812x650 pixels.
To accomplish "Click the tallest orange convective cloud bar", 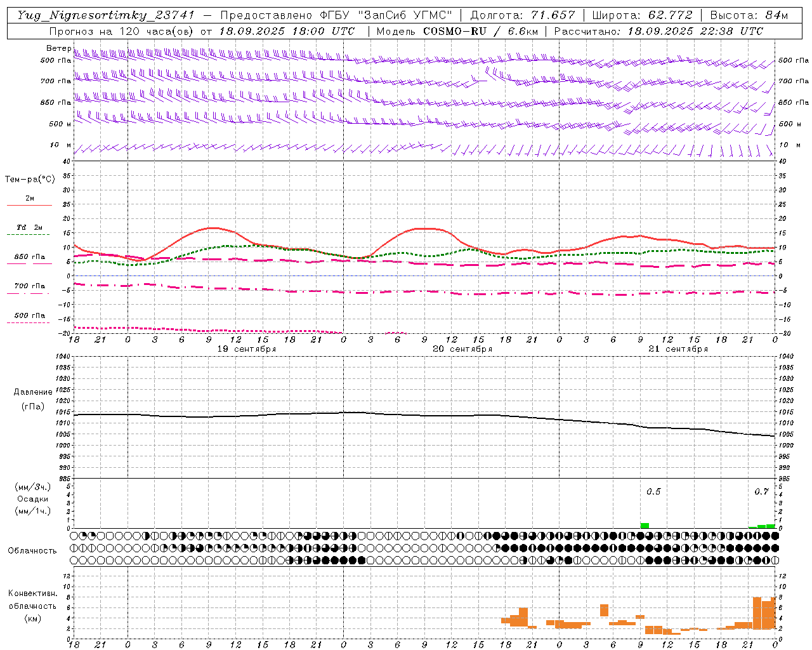I will pyautogui.click(x=757, y=613).
